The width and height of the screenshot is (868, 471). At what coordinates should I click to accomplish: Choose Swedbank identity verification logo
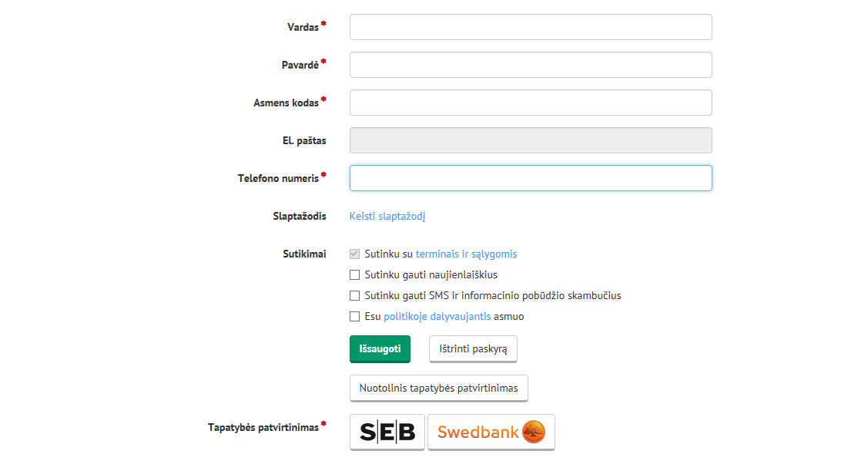pyautogui.click(x=491, y=432)
